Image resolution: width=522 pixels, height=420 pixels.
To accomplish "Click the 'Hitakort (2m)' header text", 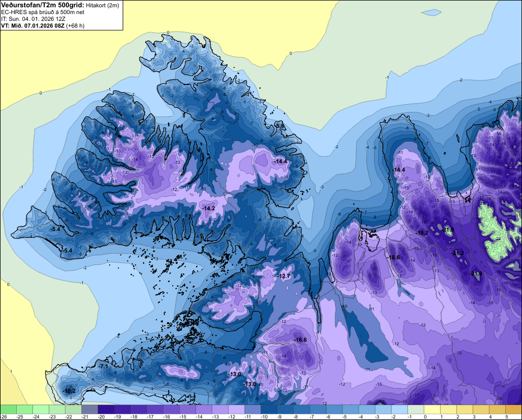I will coord(102,5).
